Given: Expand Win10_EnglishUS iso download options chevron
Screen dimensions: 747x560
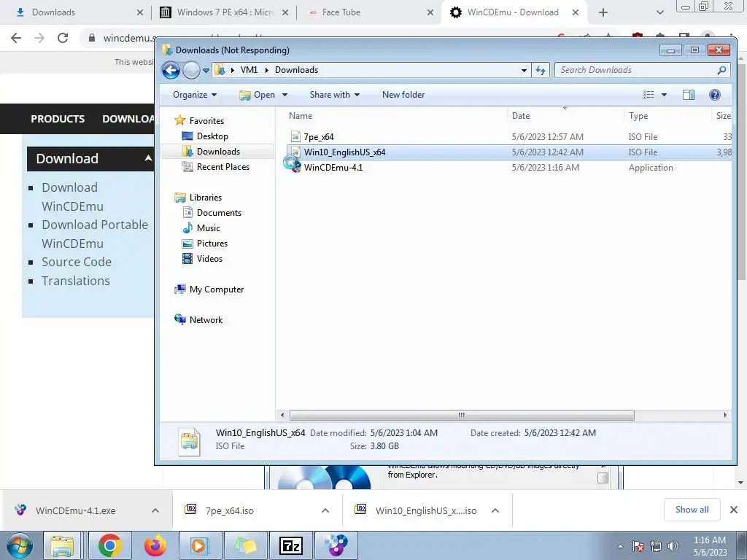Looking at the screenshot, I should (495, 510).
